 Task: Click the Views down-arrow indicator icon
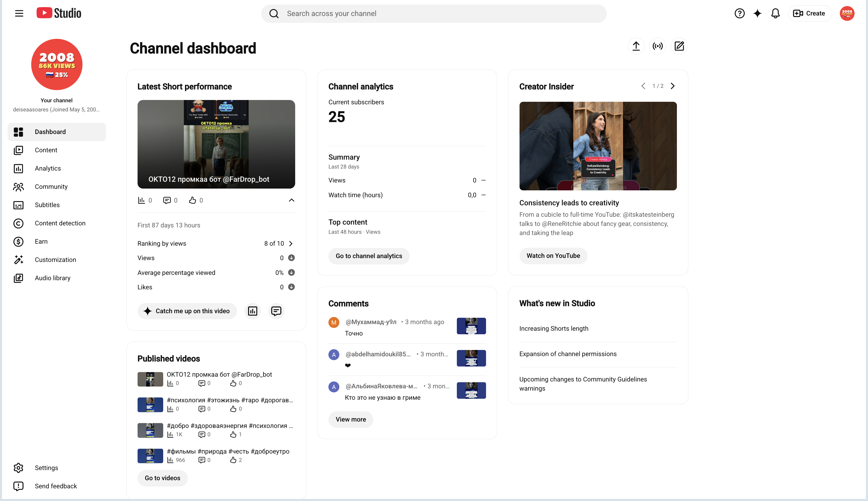(291, 258)
